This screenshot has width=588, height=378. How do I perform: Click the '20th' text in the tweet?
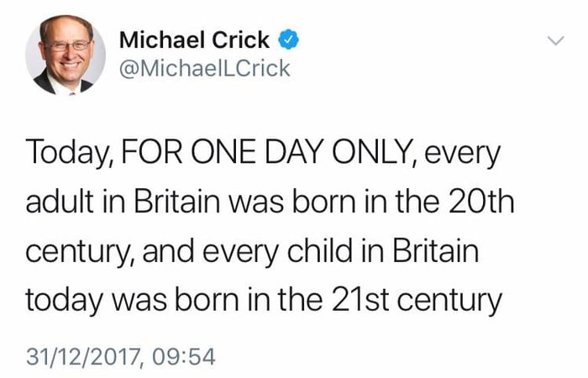click(481, 201)
